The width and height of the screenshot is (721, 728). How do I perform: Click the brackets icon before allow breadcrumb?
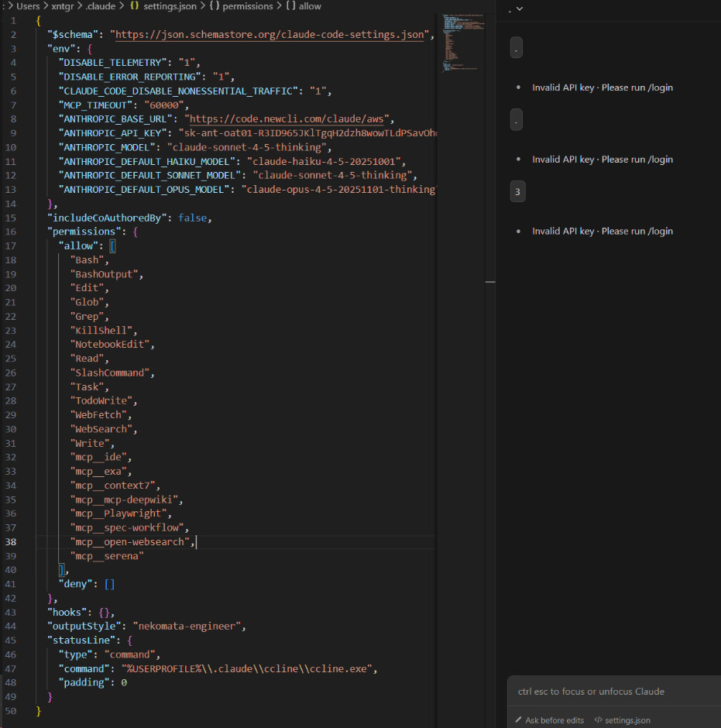click(290, 6)
